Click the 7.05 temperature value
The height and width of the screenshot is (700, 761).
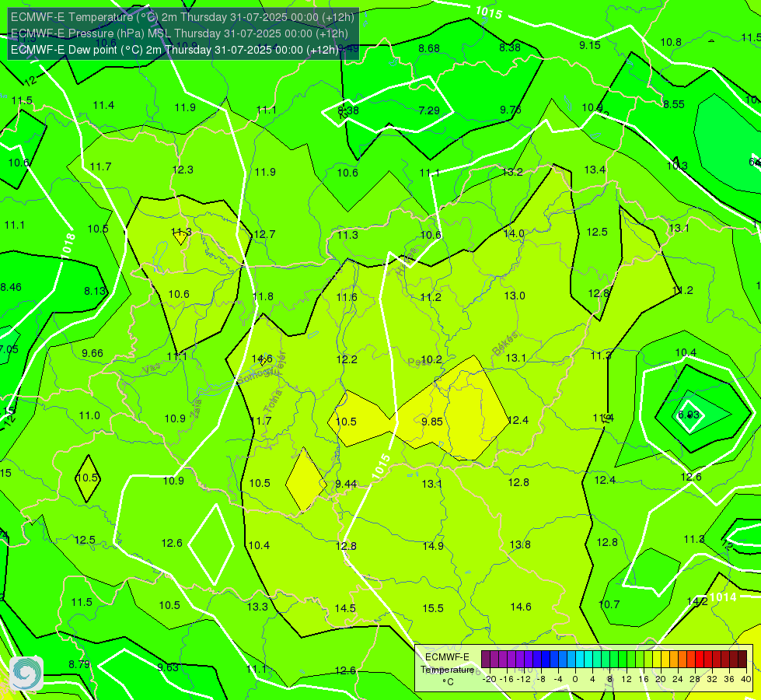click(x=9, y=349)
